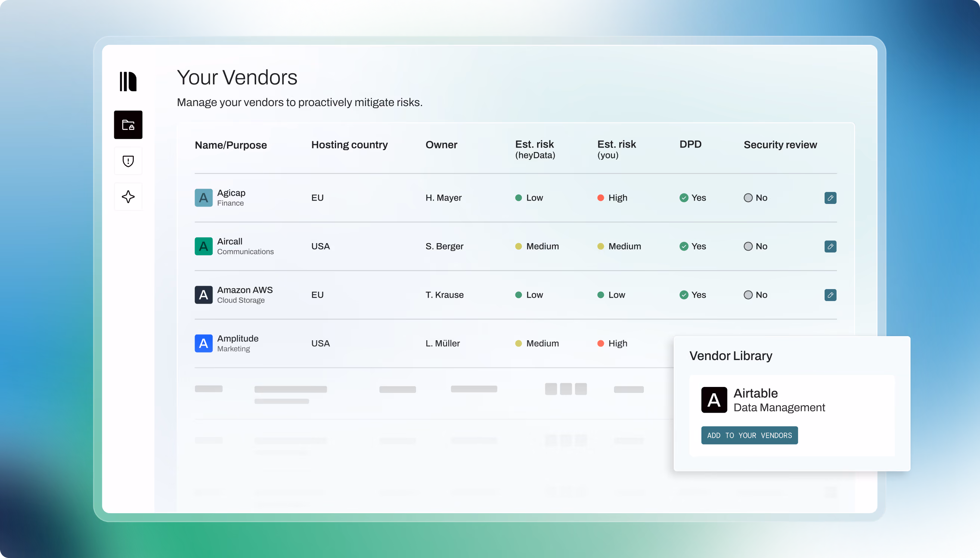
Task: Click Amplitude's USA hosting country cell
Action: point(320,343)
